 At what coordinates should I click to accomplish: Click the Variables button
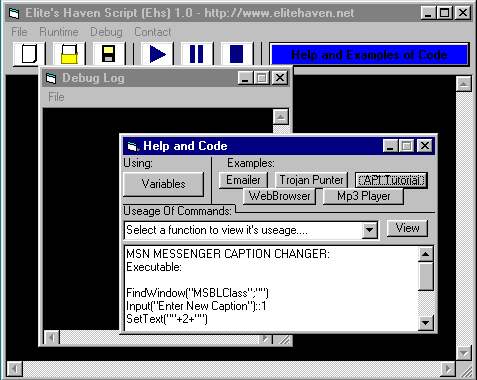163,184
